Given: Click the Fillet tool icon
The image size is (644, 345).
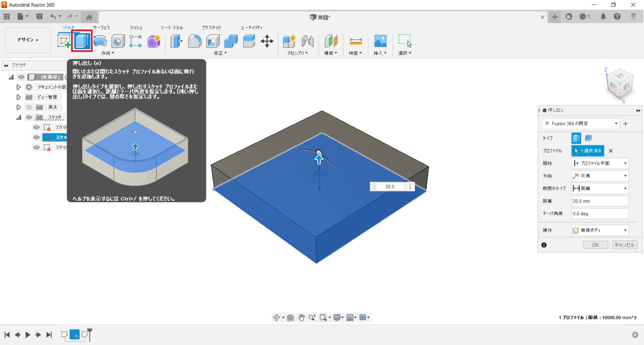Looking at the screenshot, I should point(195,41).
